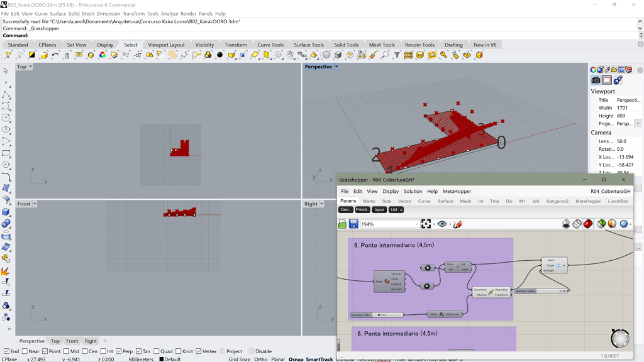Click the Grasshopper compass navigation widget
The height and width of the screenshot is (362, 644).
[619, 338]
